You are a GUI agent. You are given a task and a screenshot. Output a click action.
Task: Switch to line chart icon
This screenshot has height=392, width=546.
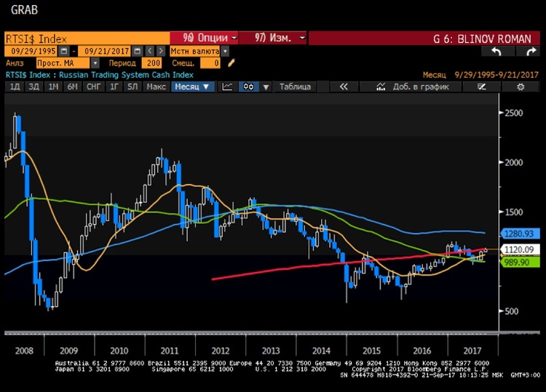click(228, 87)
